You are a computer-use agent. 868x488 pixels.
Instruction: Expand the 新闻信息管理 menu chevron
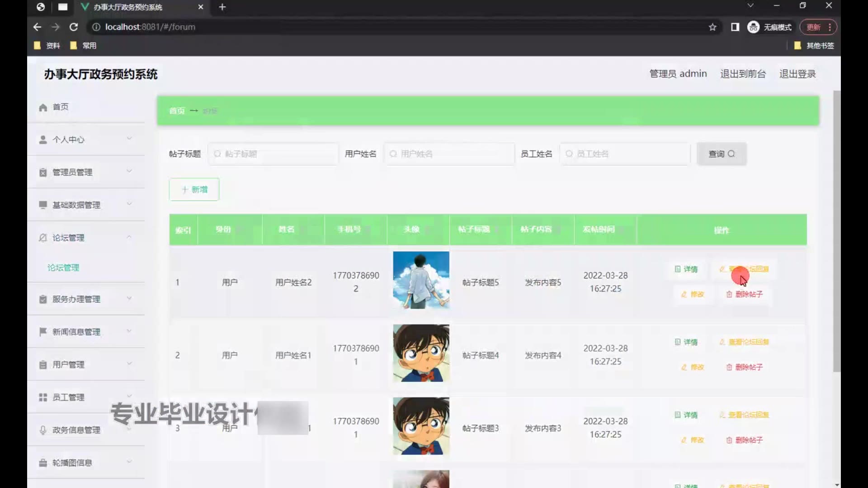tap(129, 331)
